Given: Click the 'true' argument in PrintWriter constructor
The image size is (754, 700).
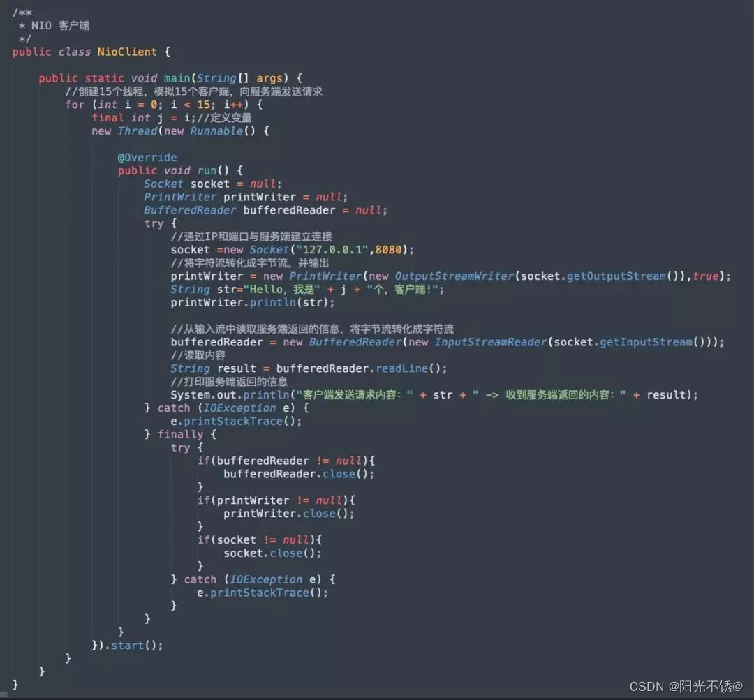Looking at the screenshot, I should pyautogui.click(x=705, y=276).
